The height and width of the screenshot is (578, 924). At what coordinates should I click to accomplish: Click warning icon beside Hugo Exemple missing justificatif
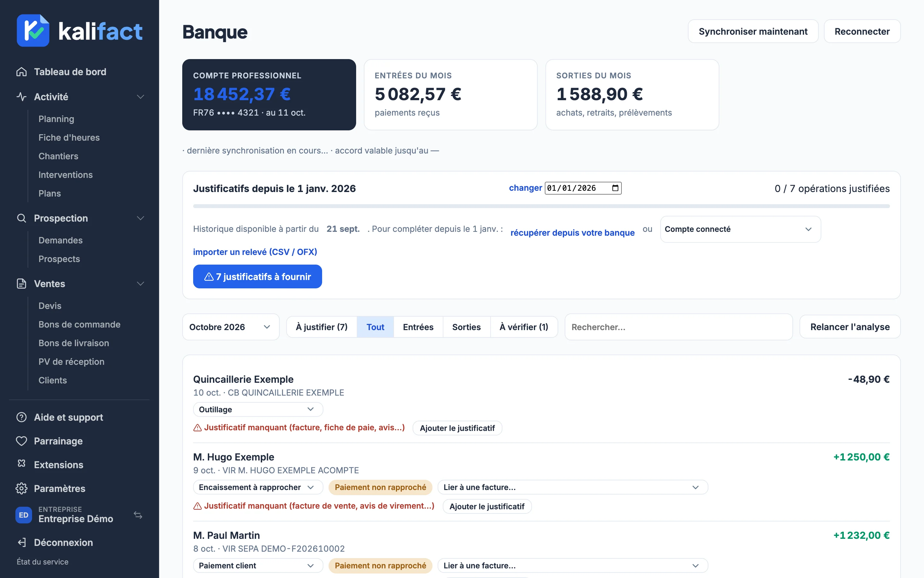[x=197, y=506]
